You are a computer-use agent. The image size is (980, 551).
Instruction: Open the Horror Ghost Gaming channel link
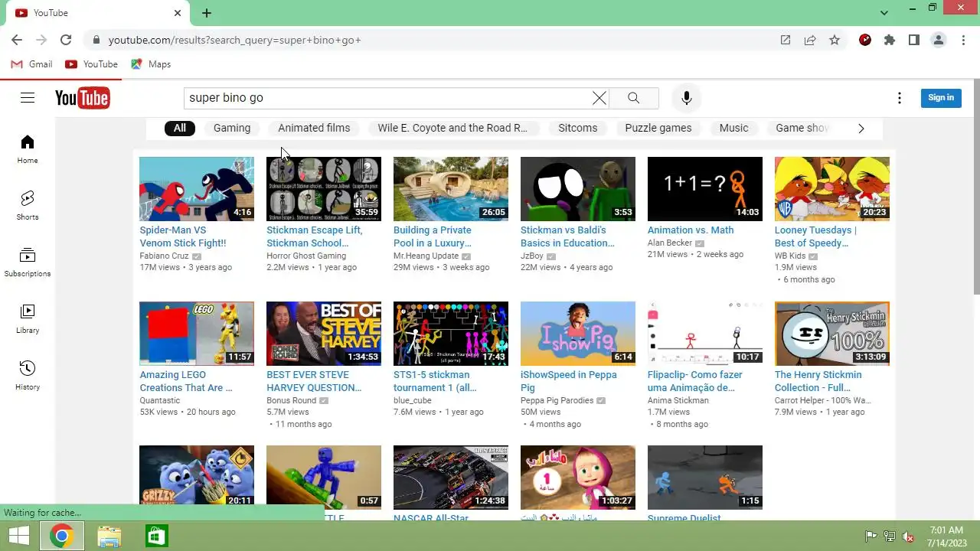click(x=306, y=256)
